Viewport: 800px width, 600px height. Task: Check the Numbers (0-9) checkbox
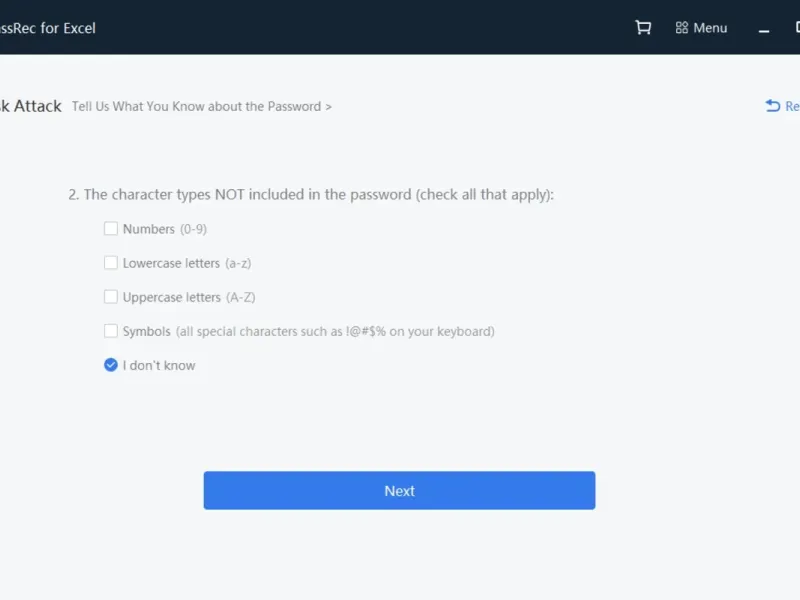click(111, 229)
